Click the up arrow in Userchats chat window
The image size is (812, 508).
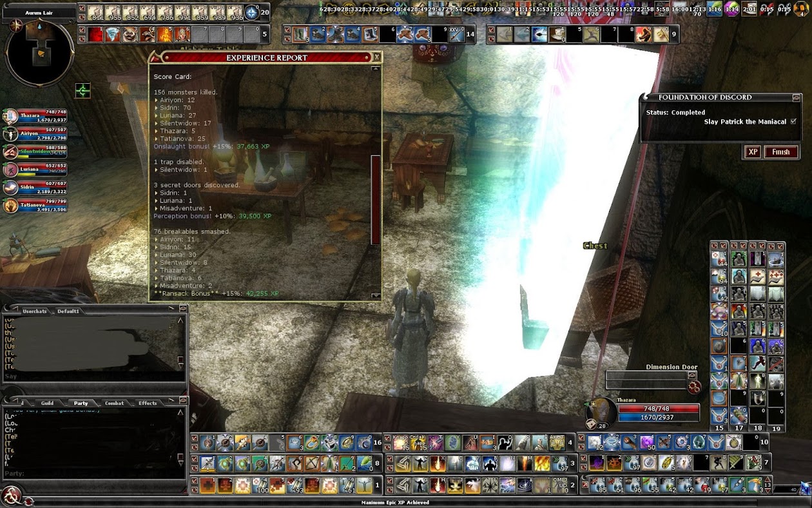[x=180, y=320]
